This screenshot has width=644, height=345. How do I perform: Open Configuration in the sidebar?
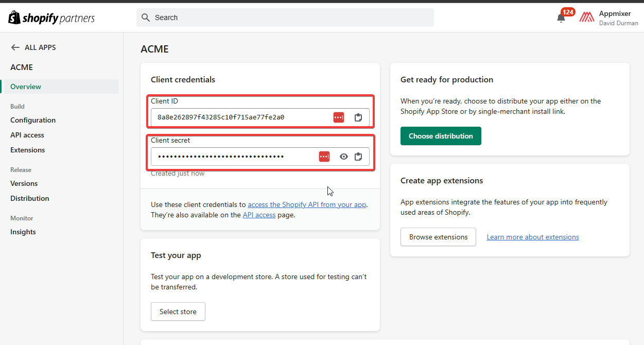coord(33,120)
